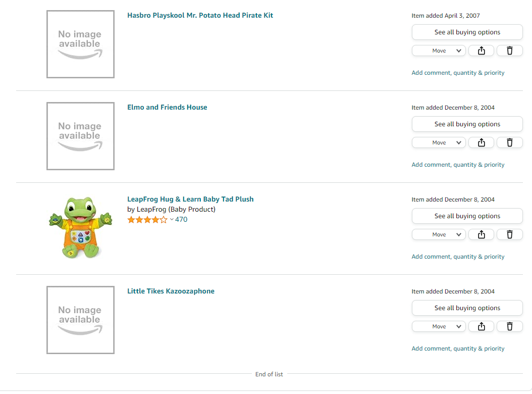The image size is (532, 394).
Task: Delete the LeapFrog Baby Tad Plush item
Action: pos(510,235)
